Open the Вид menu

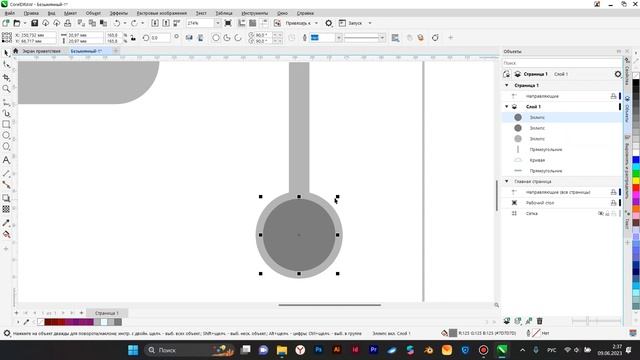click(51, 13)
